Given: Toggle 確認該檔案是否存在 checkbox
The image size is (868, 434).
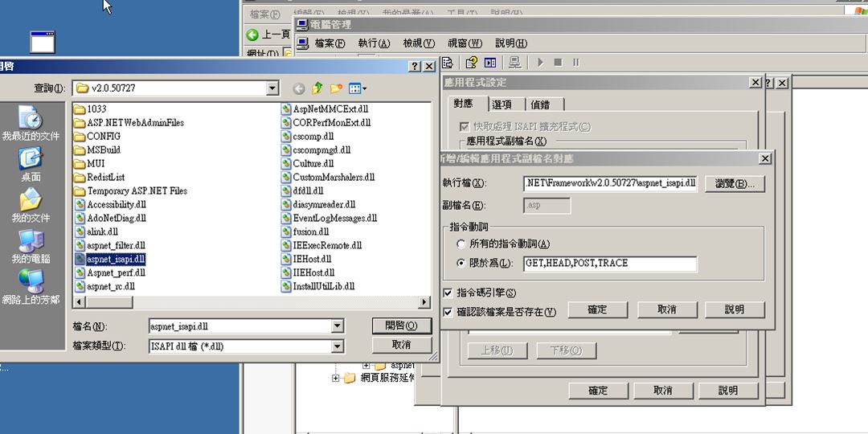Looking at the screenshot, I should [448, 312].
